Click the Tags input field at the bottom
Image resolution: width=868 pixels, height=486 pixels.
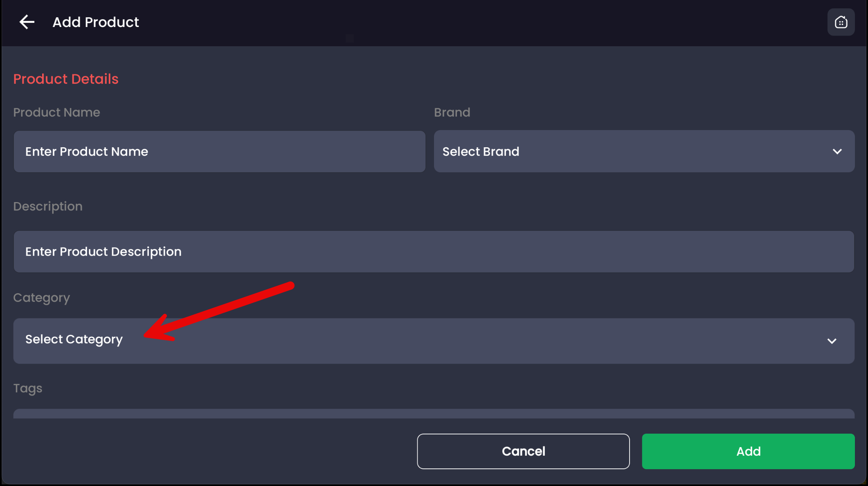434,414
